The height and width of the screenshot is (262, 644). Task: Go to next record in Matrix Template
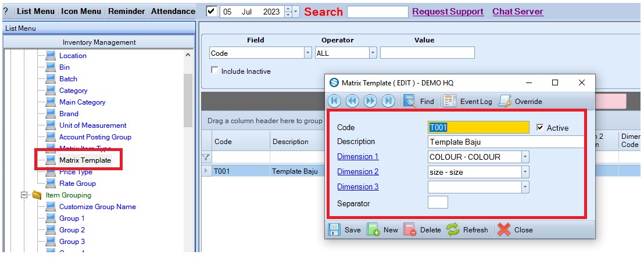point(370,101)
